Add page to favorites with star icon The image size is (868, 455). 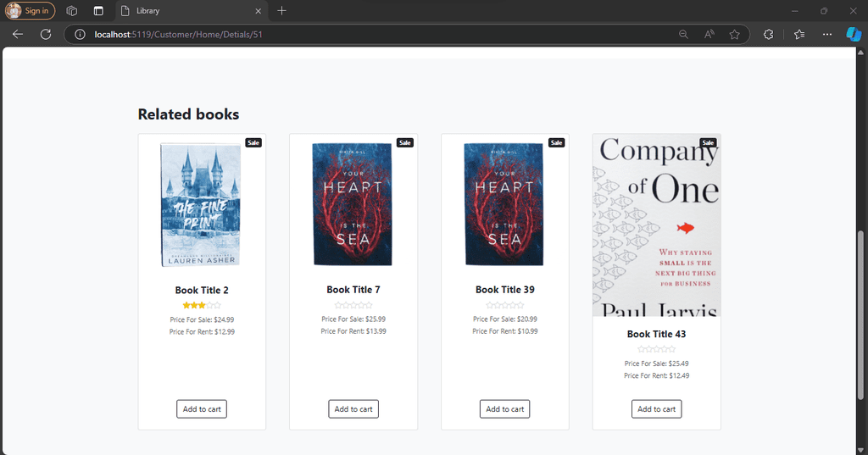[x=735, y=35]
